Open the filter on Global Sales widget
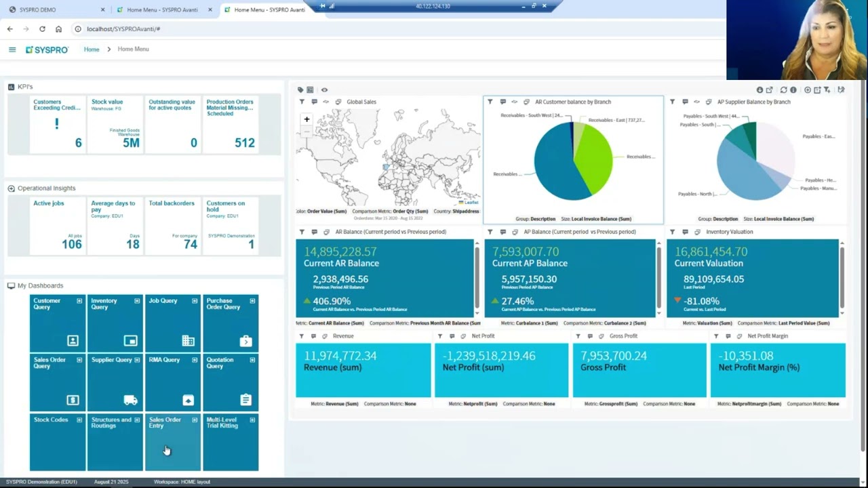Screen dimensions: 868x488 (x=302, y=102)
